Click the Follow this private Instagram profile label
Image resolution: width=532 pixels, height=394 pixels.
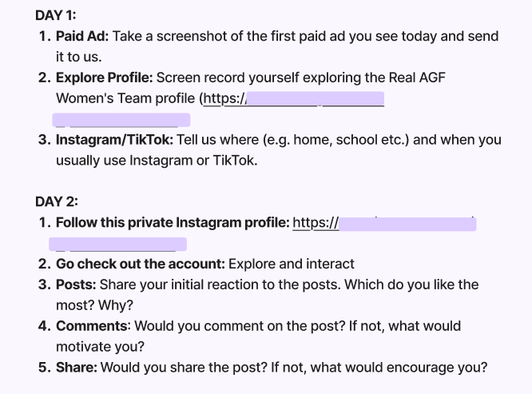pyautogui.click(x=173, y=223)
